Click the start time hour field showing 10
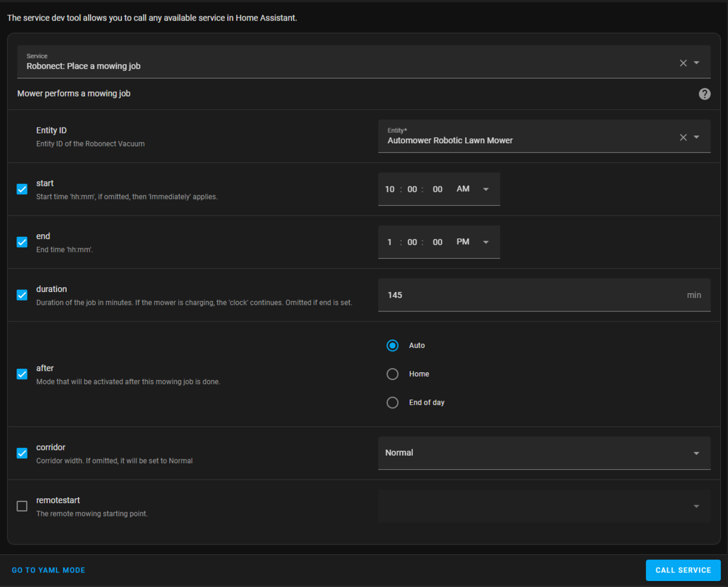This screenshot has height=587, width=728. click(390, 189)
